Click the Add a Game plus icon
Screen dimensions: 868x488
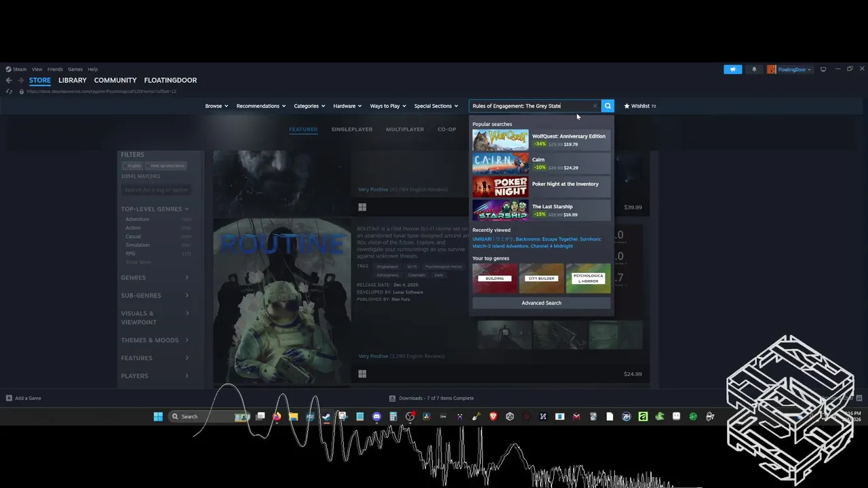point(9,398)
